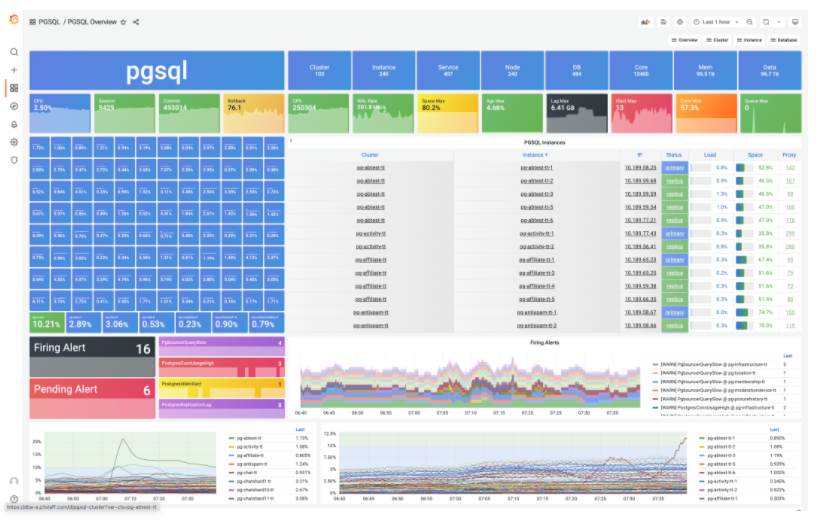Image resolution: width=818 pixels, height=530 pixels.
Task: Toggle pg-chat-tt series in bottom-left legend
Action: click(246, 473)
